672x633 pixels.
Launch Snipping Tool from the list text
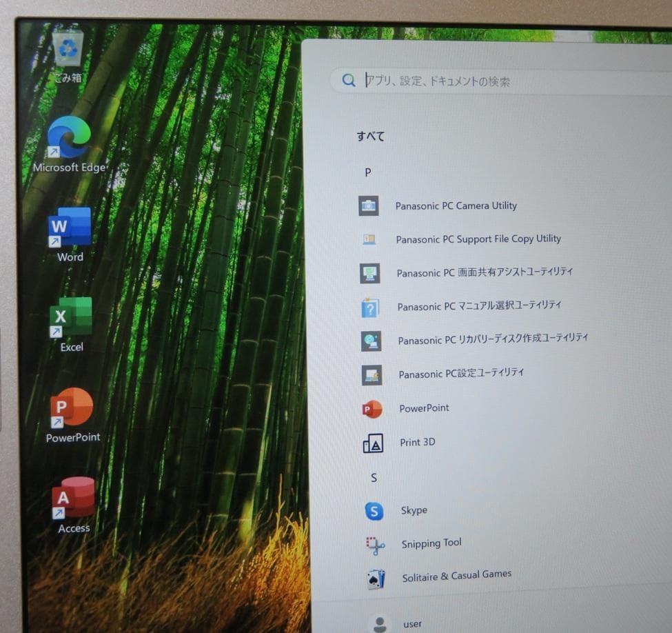coord(431,543)
